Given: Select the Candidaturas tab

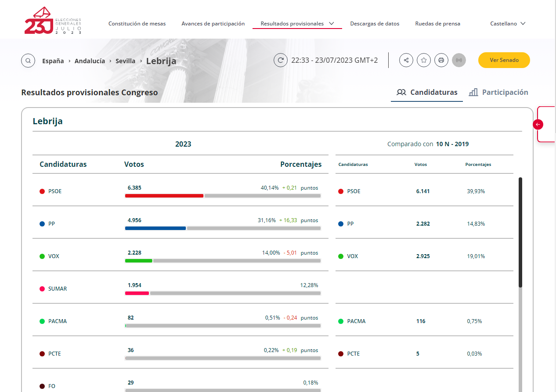Looking at the screenshot, I should [427, 92].
